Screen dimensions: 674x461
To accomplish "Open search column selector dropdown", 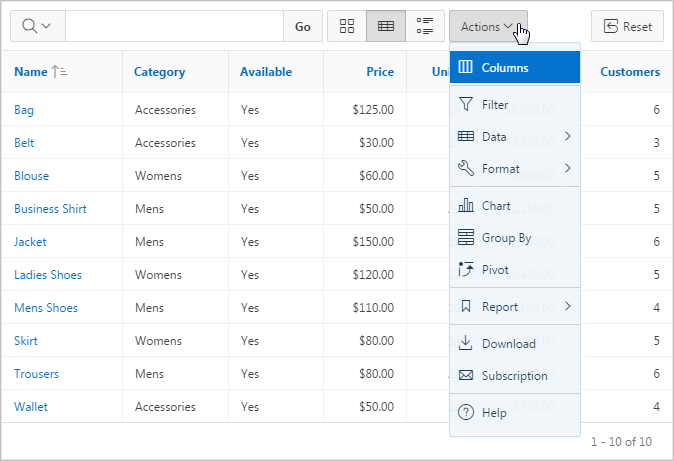I will coord(37,27).
